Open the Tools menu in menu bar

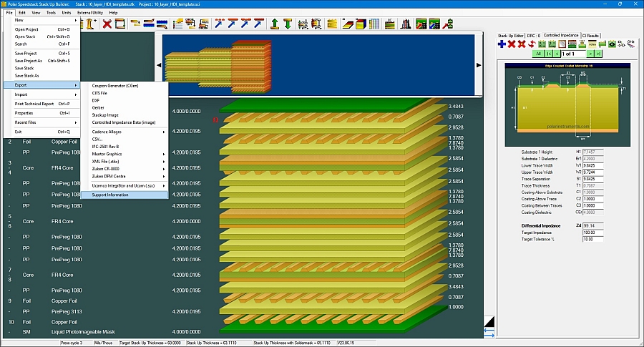click(x=51, y=13)
